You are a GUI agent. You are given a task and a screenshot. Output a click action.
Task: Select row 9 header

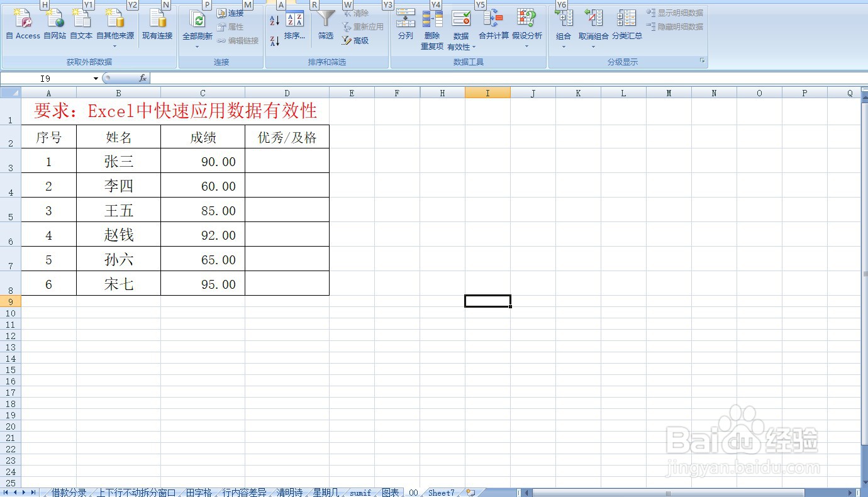[x=10, y=301]
